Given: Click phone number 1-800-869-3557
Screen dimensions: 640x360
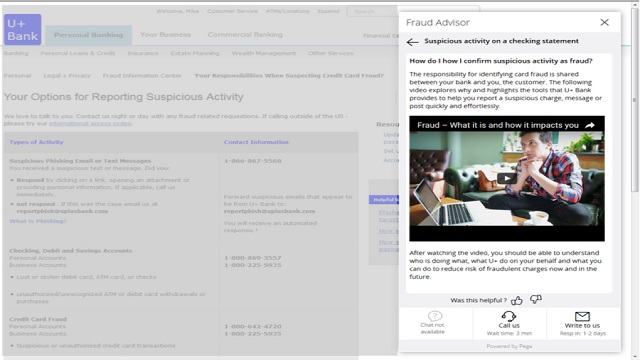Looking at the screenshot, I should point(252,258).
